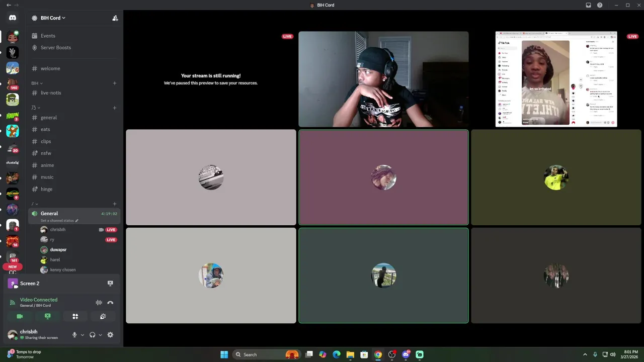The width and height of the screenshot is (644, 362).
Task: Disconnect from the voice call
Action: (110, 303)
